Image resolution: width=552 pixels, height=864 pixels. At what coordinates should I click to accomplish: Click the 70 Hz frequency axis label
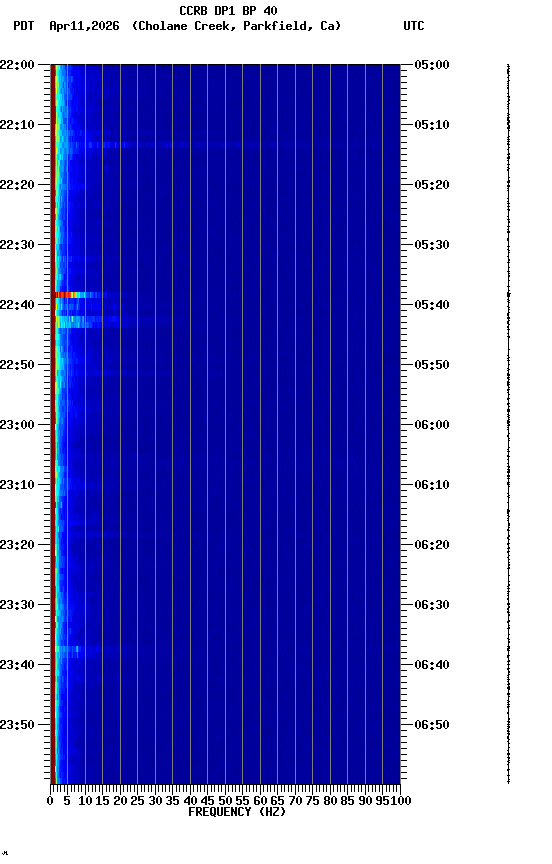click(x=295, y=801)
